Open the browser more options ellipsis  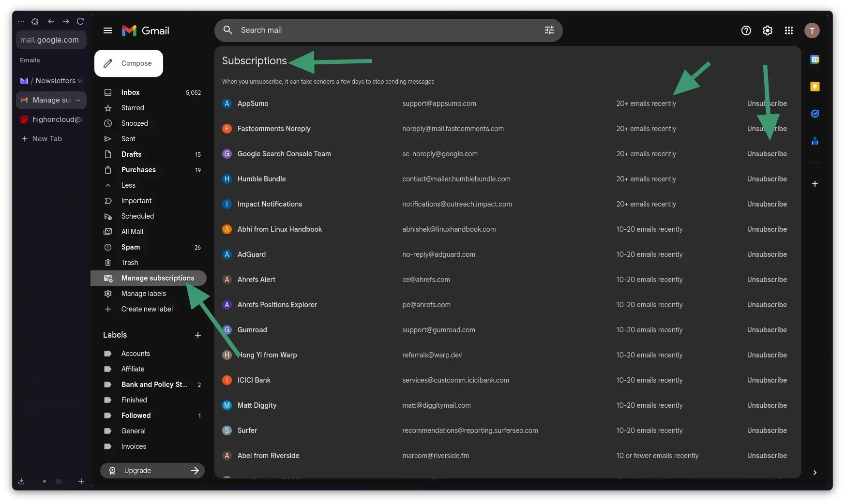21,21
